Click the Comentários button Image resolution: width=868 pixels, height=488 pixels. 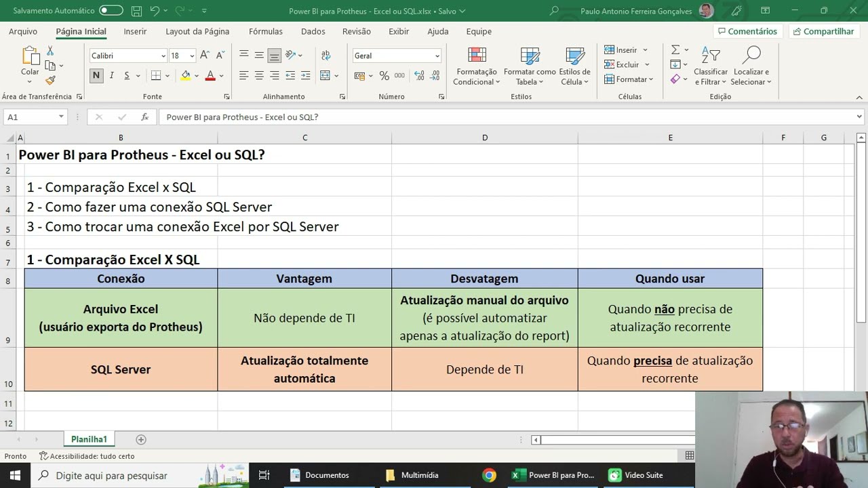[748, 31]
